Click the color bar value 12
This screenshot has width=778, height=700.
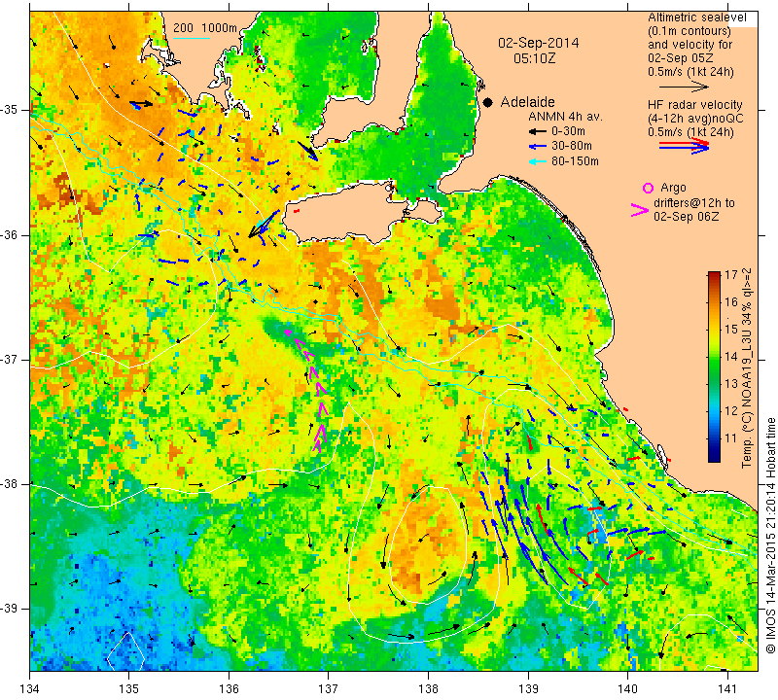point(730,411)
